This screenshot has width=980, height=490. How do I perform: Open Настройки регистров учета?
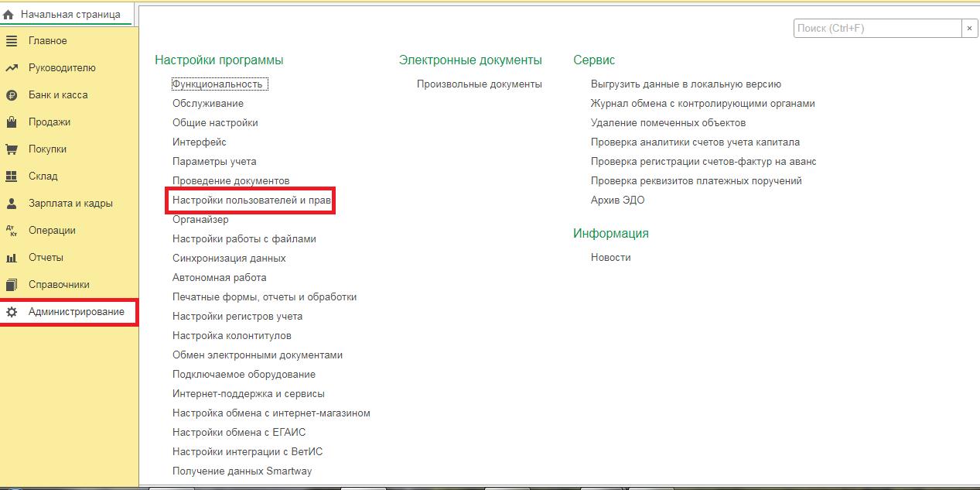point(237,317)
